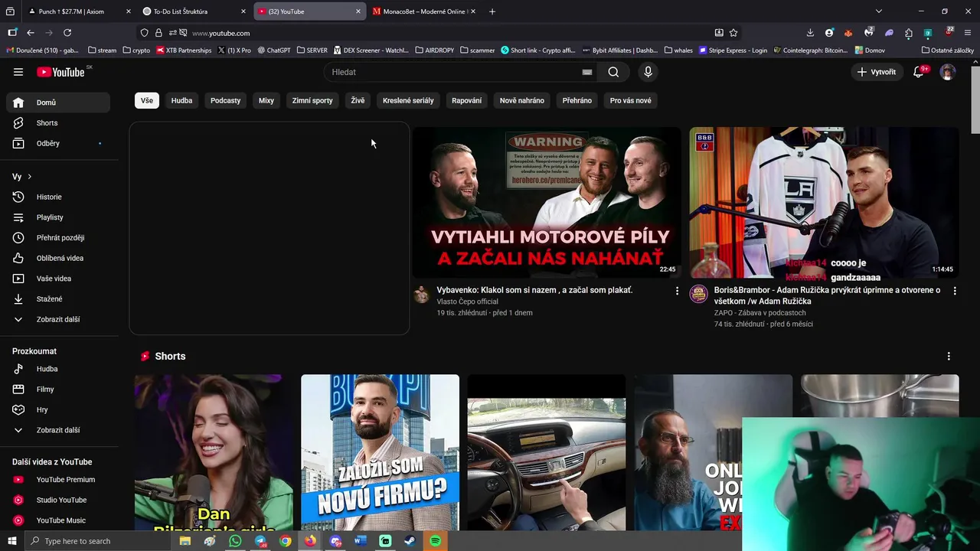Viewport: 980px width, 551px height.
Task: Open Shorts in the sidebar
Action: 57,122
